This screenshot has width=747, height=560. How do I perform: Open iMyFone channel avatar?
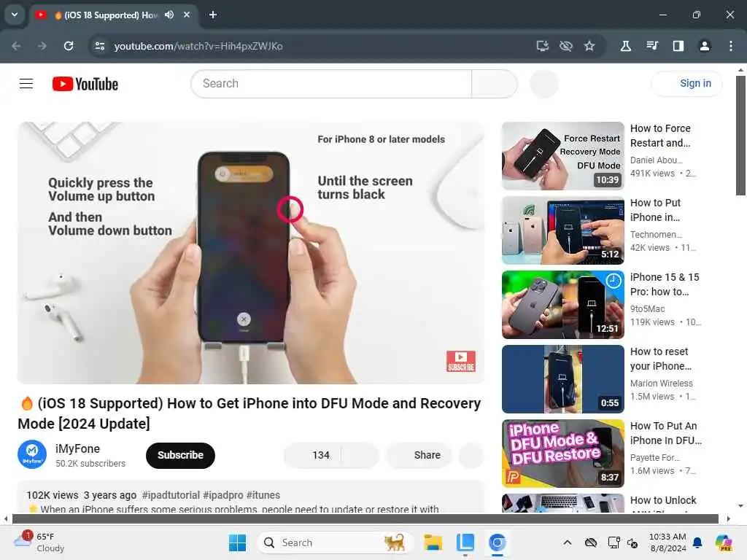(x=32, y=454)
